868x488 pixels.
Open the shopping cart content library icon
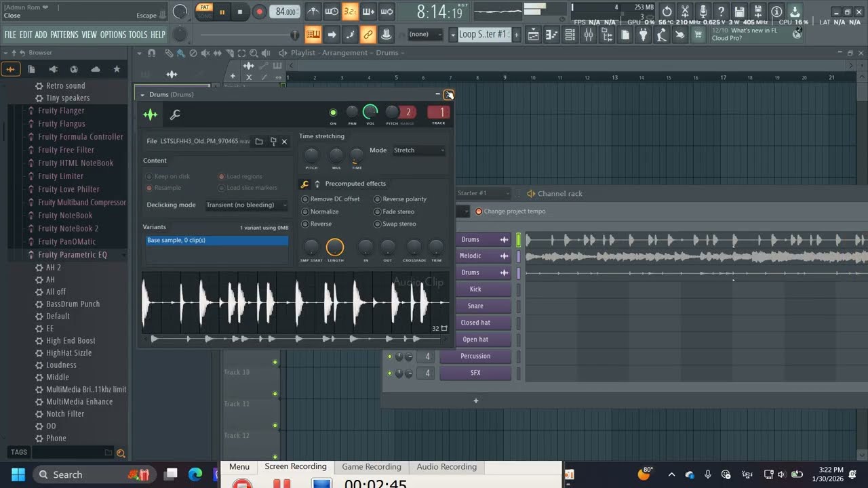click(x=698, y=35)
